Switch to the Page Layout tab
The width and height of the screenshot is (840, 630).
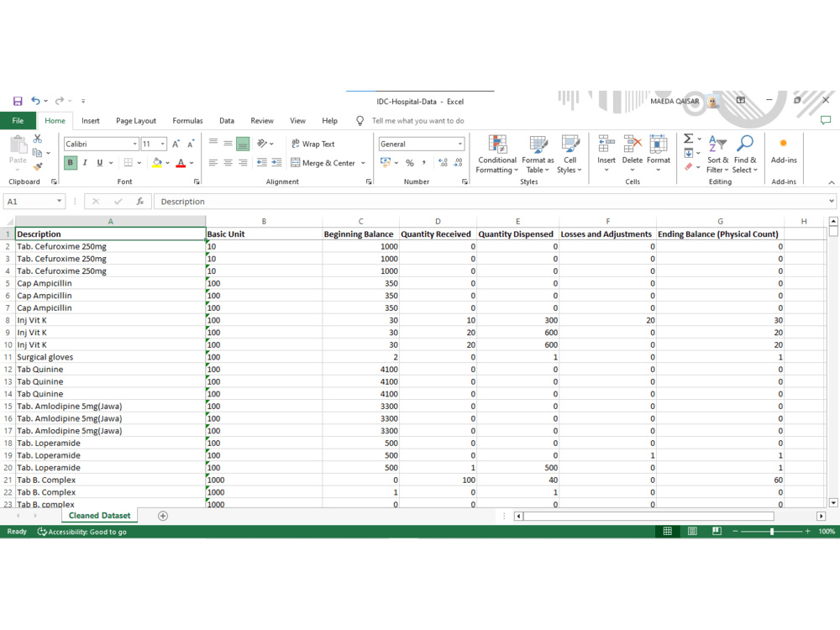[136, 120]
